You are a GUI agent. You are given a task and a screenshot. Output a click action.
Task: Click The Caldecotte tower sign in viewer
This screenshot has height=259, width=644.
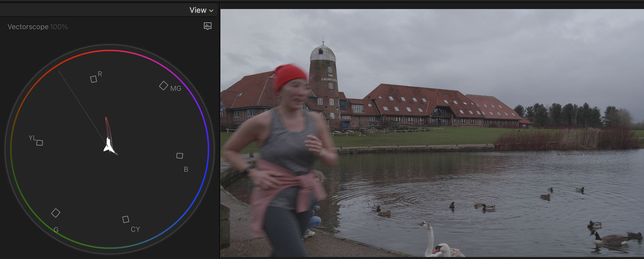click(x=329, y=77)
